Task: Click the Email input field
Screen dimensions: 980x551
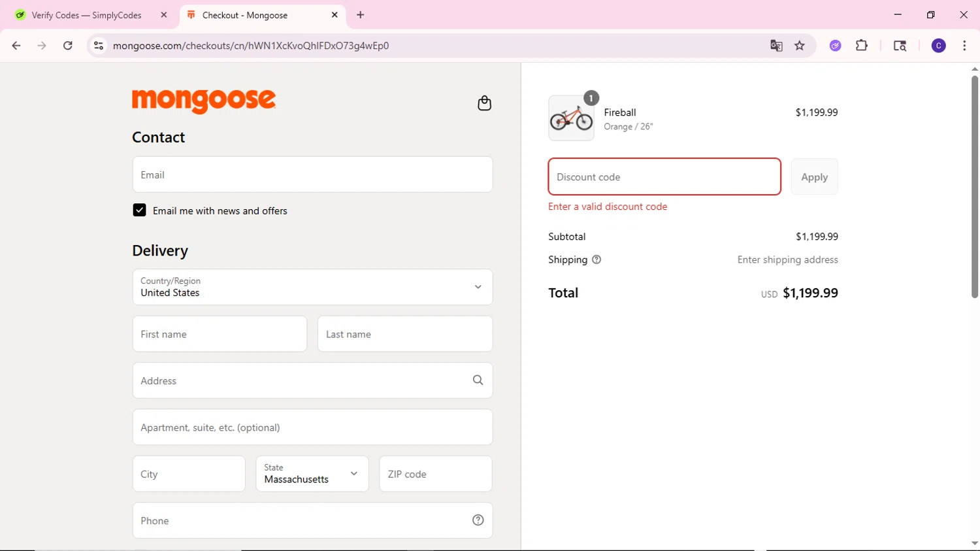Action: click(312, 175)
